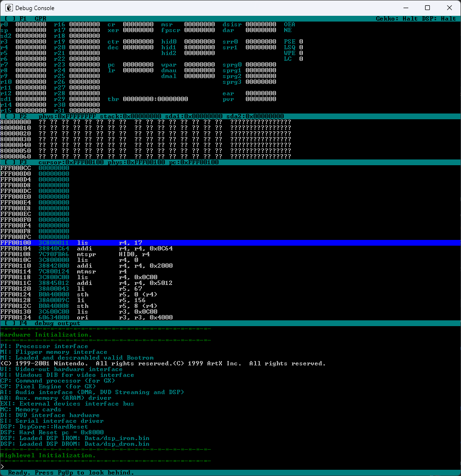Screen dimensions: 461x476
Task: Click the 'Ready. Press PgUp' status bar
Action: click(x=230, y=473)
